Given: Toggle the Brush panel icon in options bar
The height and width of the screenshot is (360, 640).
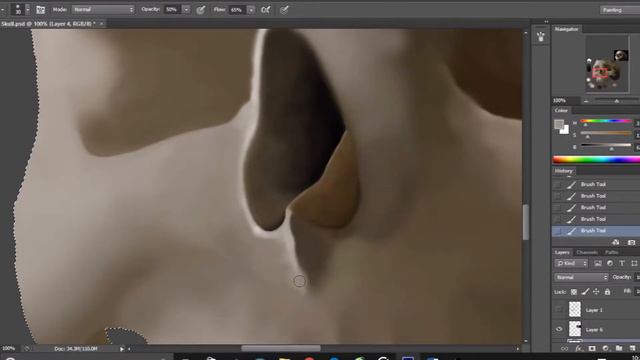Looking at the screenshot, I should [40, 9].
